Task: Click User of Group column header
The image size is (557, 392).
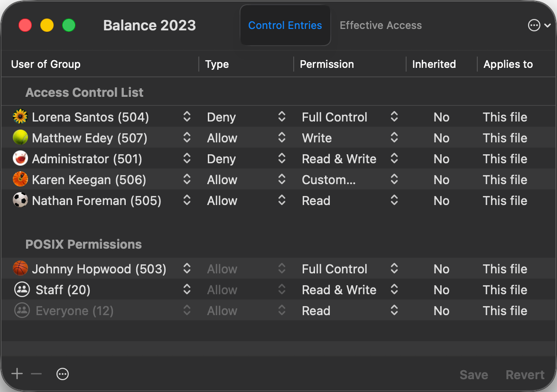Action: coord(46,64)
